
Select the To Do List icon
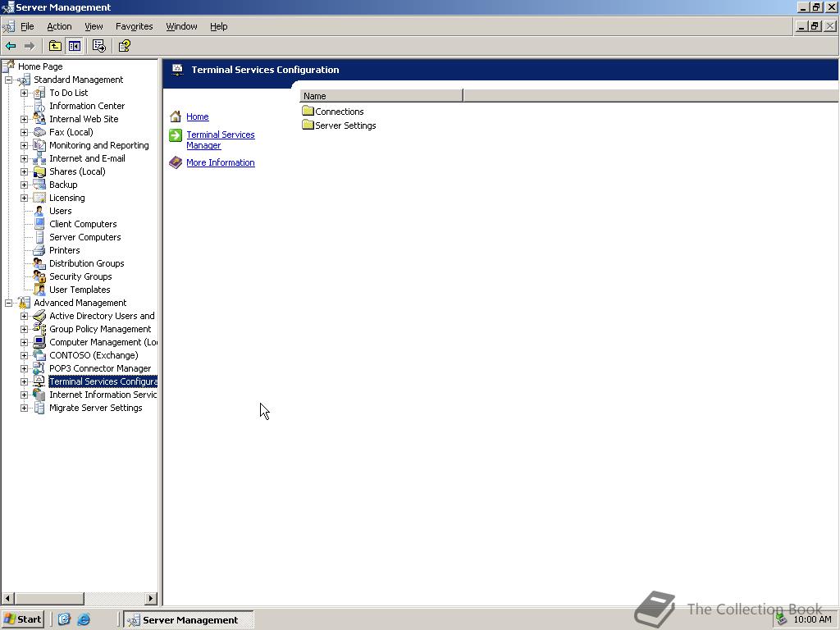point(39,94)
